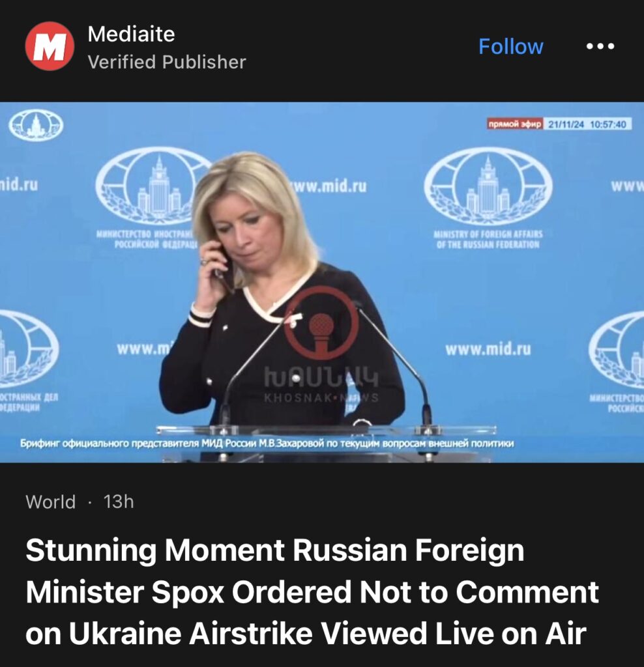
Task: Open the Mediaite red M logo
Action: coord(50,46)
